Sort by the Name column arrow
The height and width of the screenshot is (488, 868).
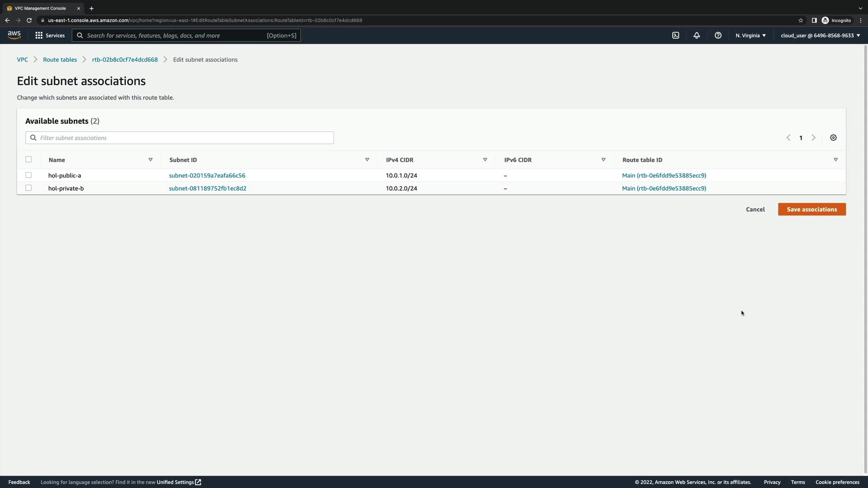point(151,160)
